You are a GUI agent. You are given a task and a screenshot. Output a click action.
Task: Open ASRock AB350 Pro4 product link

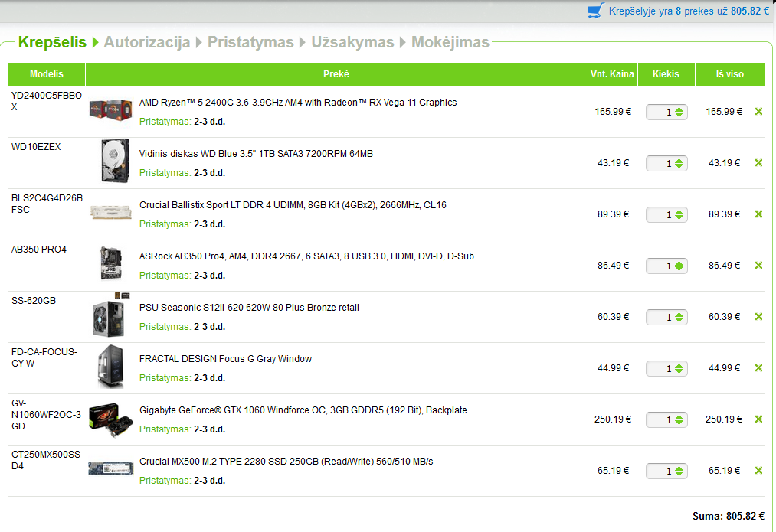306,256
